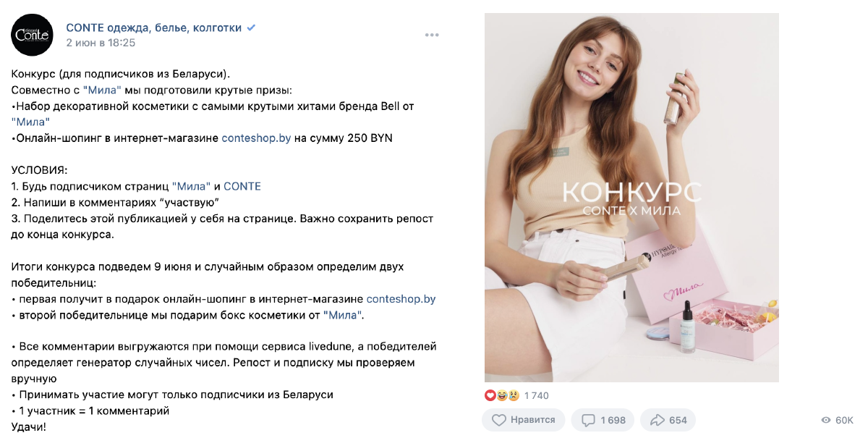The height and width of the screenshot is (446, 868).
Task: Open the CONTE одежда, белье, колготки page title
Action: click(154, 28)
